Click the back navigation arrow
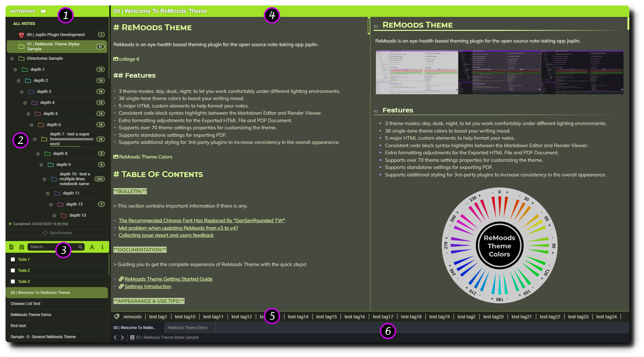The width and height of the screenshot is (644, 357). [x=115, y=338]
